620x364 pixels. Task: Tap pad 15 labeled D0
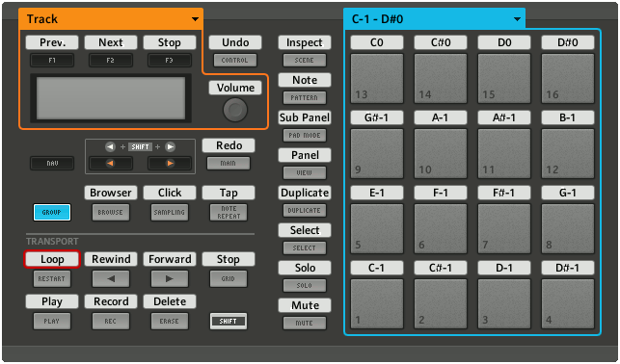(504, 79)
